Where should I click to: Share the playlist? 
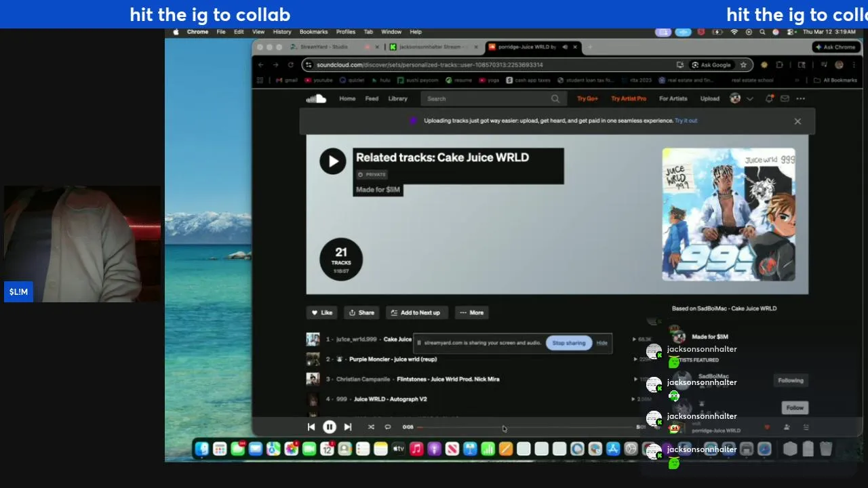click(x=361, y=312)
